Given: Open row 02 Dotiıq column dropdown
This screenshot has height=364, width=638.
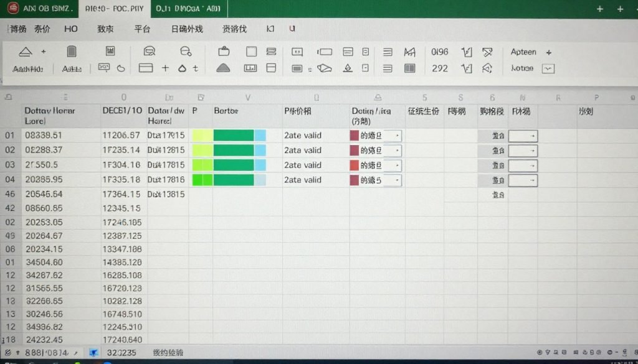Looking at the screenshot, I should pyautogui.click(x=397, y=151).
